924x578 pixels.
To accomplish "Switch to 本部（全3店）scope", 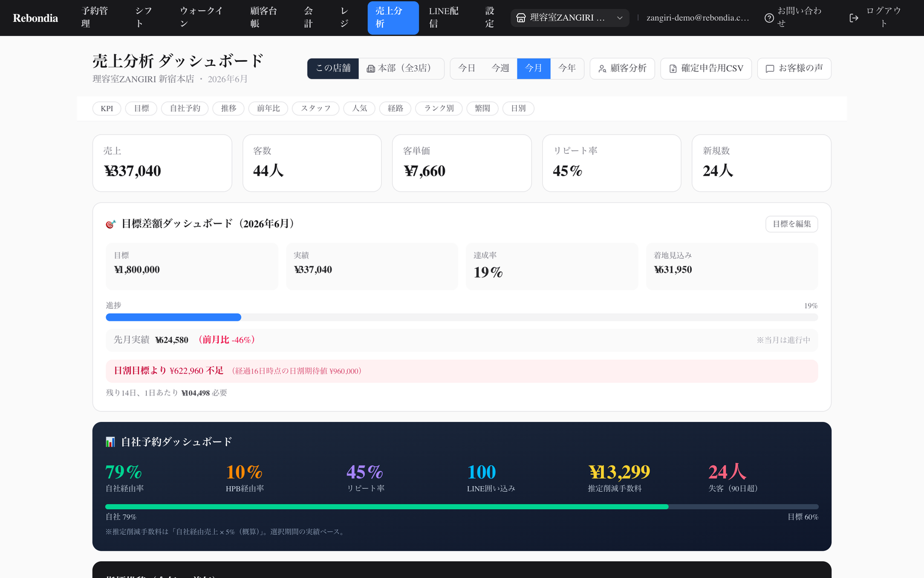I will pos(401,68).
